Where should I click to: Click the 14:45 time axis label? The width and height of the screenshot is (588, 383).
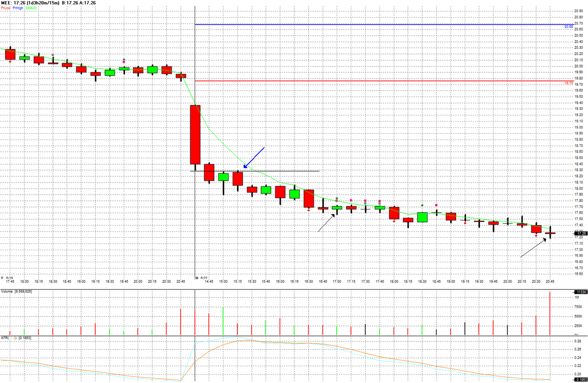(x=209, y=282)
